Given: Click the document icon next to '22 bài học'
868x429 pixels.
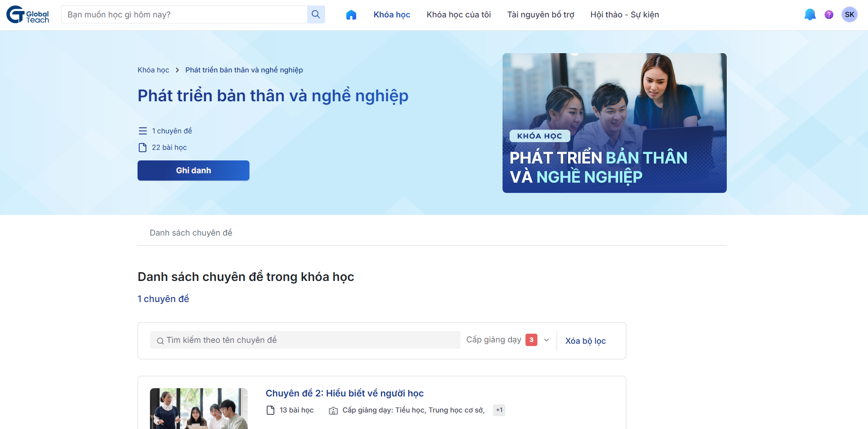Looking at the screenshot, I should click(x=142, y=147).
